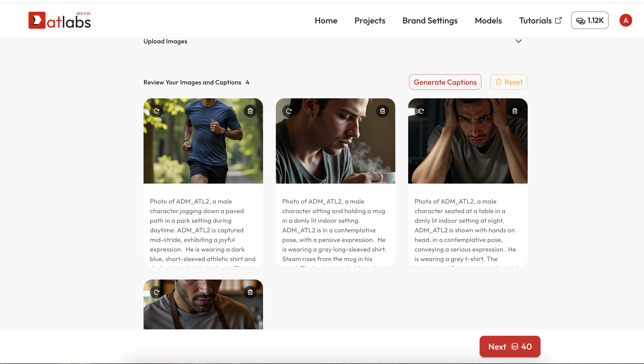Delete the hands-on-head image

515,111
